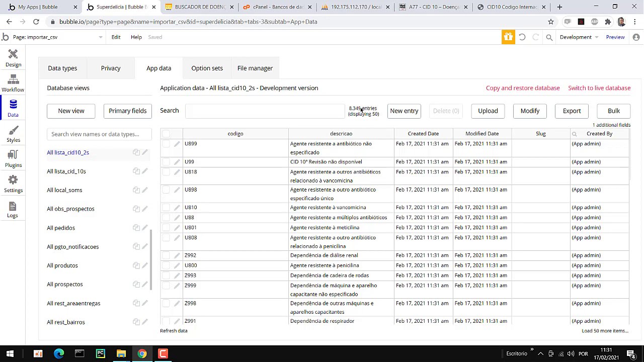
Task: Open PyCharm from the taskbar
Action: [x=101, y=353]
